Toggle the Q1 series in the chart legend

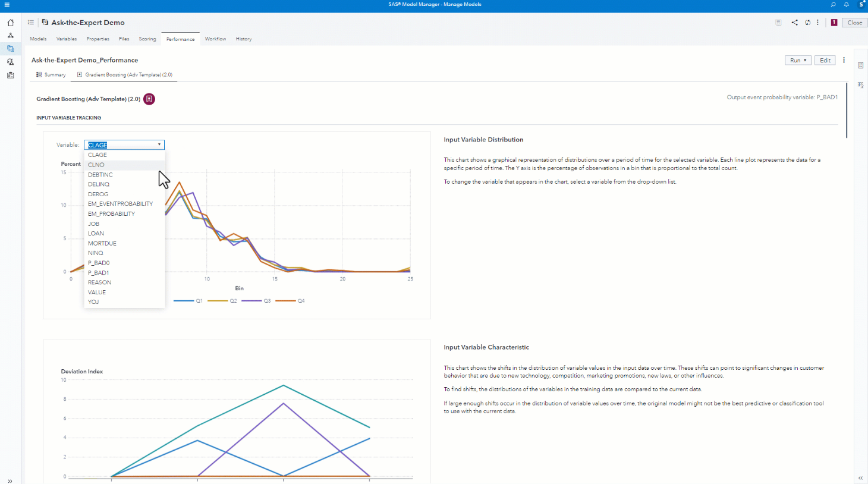coord(188,301)
